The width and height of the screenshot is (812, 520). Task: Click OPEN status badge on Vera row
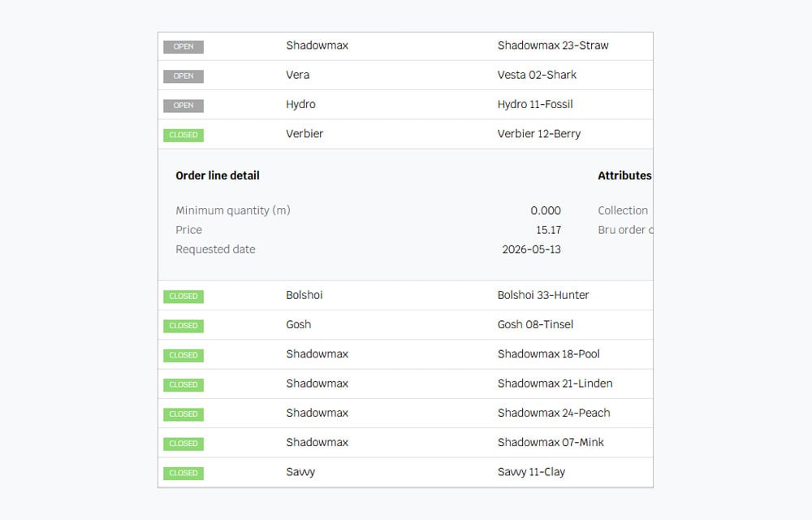coord(184,76)
